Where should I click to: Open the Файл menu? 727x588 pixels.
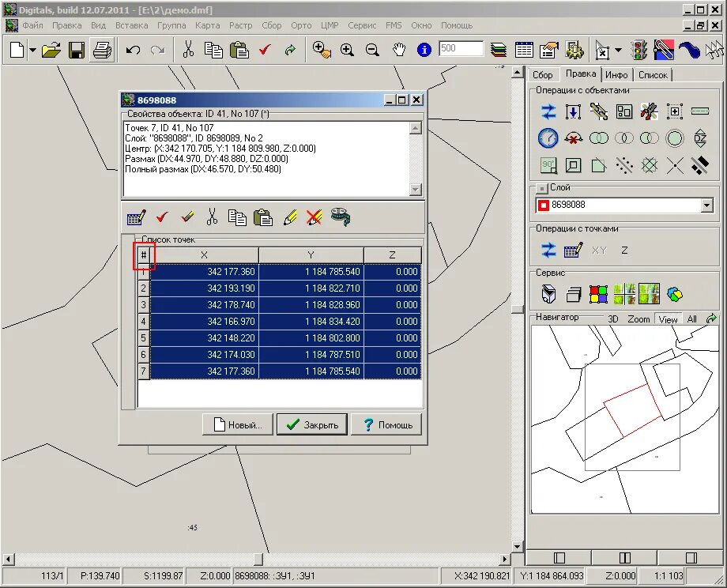coord(32,25)
